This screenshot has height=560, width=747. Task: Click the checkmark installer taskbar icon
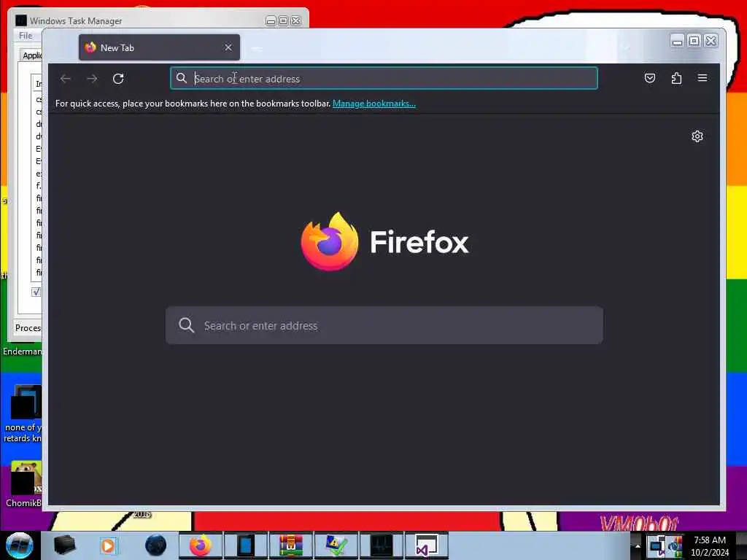336,545
